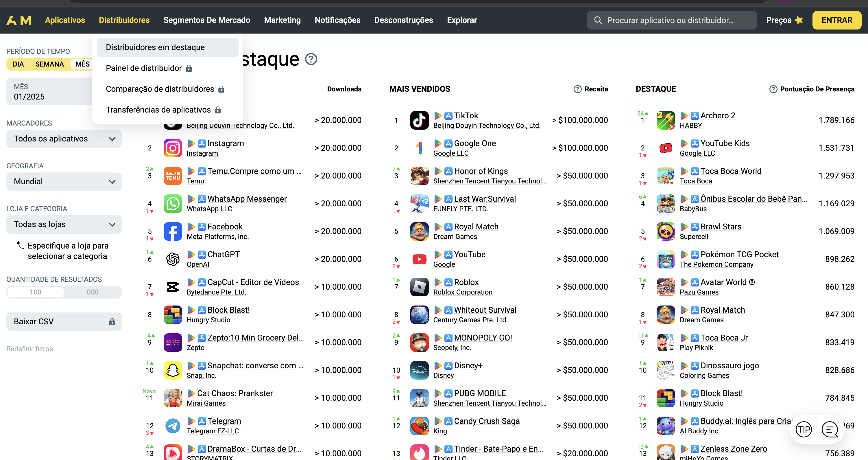This screenshot has width=868, height=460.
Task: Open the Facebook app icon
Action: coord(173,231)
